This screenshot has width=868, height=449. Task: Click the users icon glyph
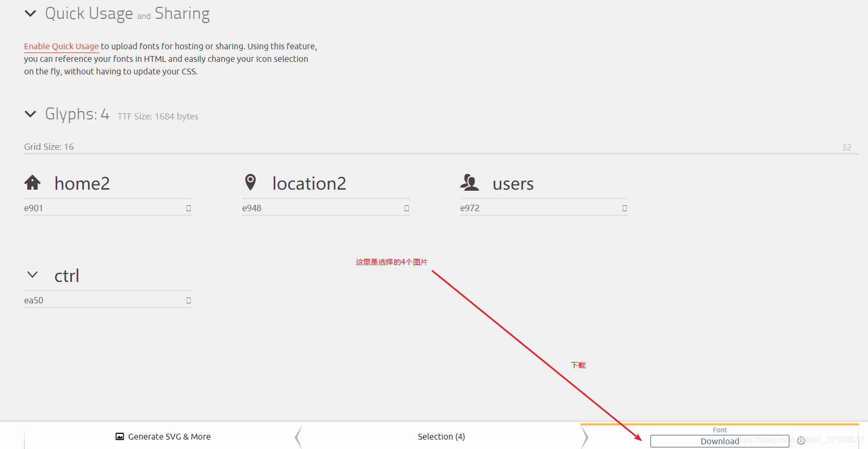[x=469, y=182]
